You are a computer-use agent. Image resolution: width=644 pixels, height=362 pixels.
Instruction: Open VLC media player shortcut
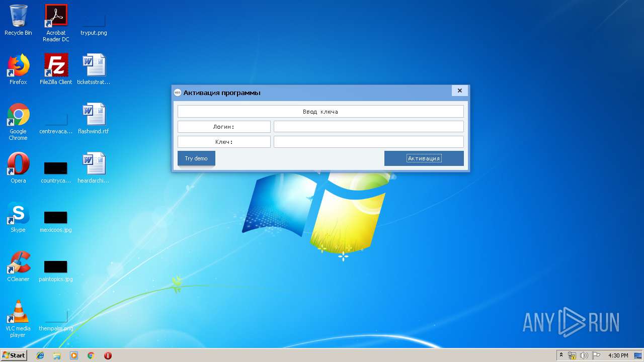click(x=18, y=319)
